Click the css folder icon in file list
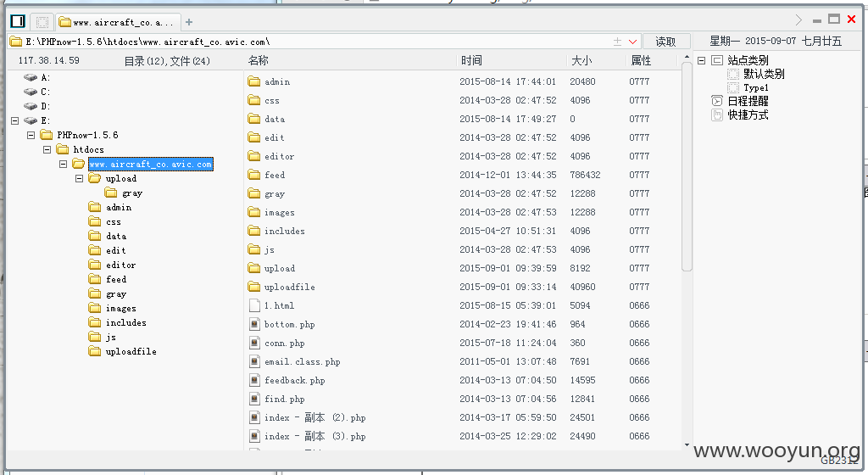868x475 pixels. pos(254,100)
